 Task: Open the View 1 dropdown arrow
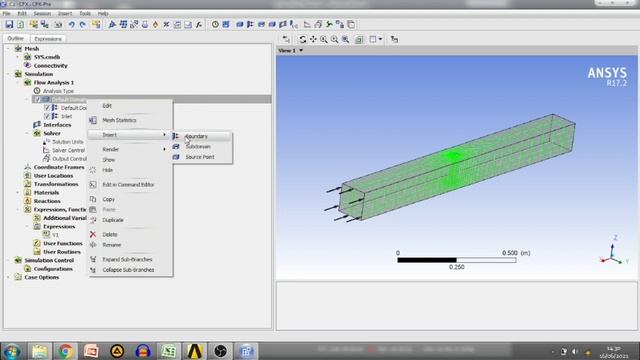click(x=301, y=51)
